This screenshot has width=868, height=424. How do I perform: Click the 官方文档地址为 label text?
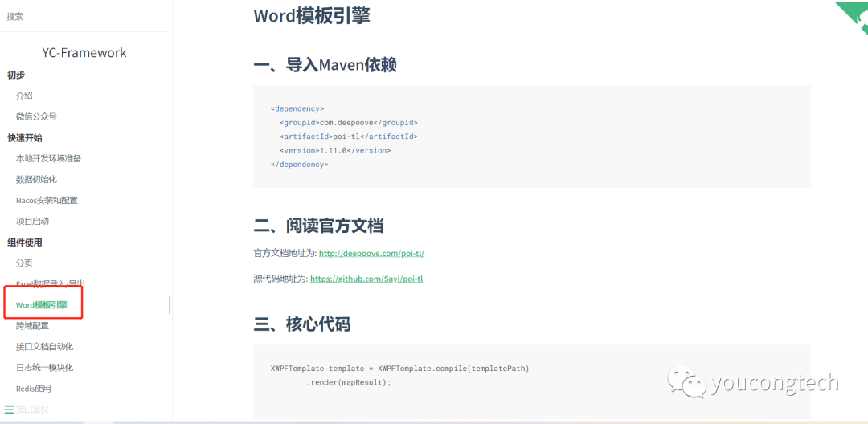coord(285,253)
